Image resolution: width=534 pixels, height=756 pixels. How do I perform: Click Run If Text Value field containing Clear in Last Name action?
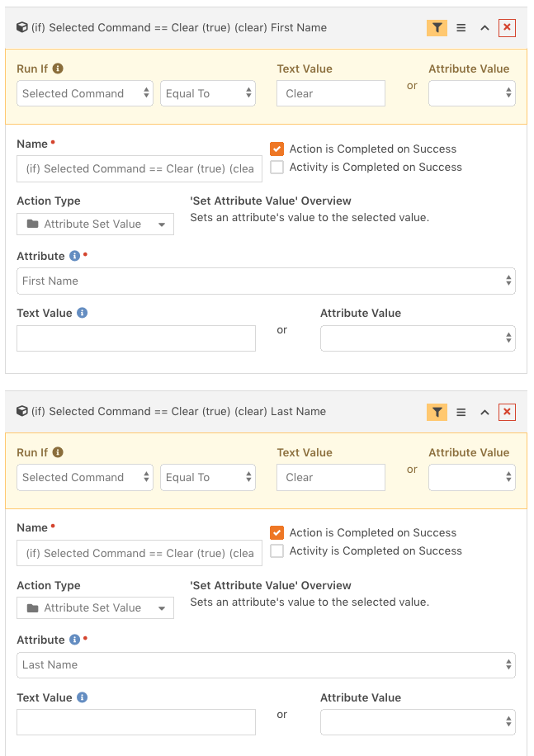click(331, 477)
